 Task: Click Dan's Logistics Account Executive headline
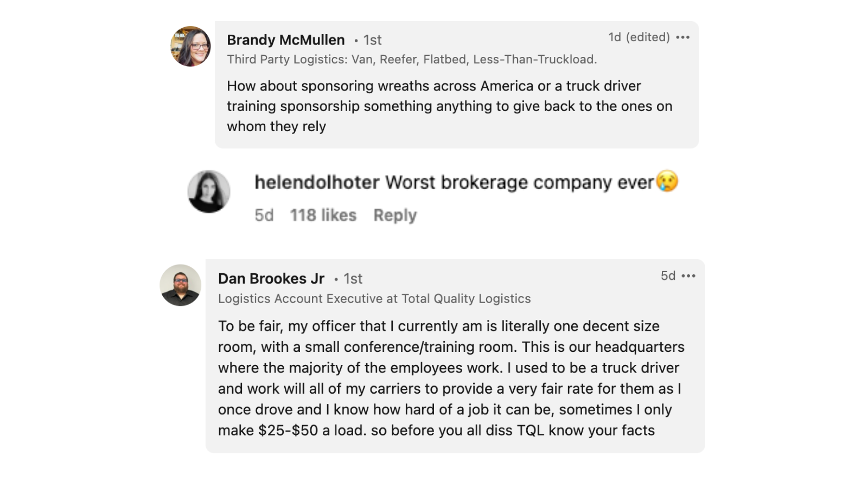pos(374,299)
